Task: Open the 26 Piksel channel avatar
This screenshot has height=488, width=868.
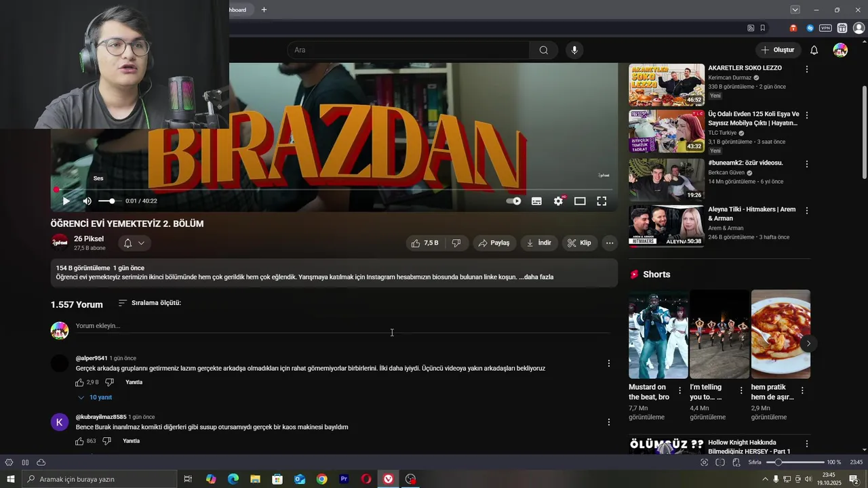Action: pos(60,243)
